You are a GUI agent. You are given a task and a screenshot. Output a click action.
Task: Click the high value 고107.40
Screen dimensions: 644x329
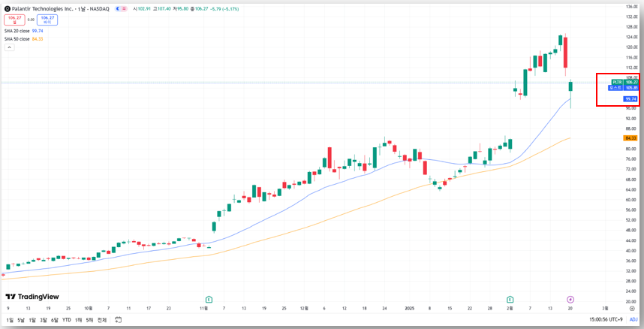tap(161, 9)
